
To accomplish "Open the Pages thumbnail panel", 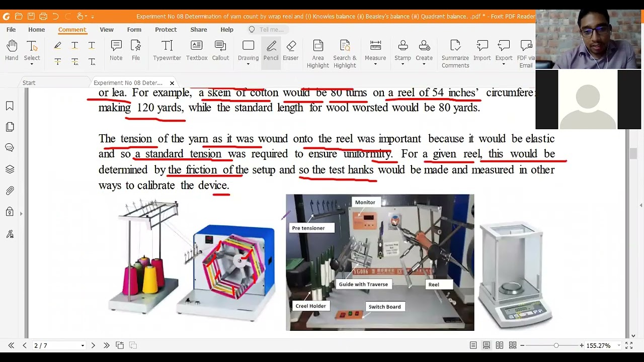I will (10, 127).
